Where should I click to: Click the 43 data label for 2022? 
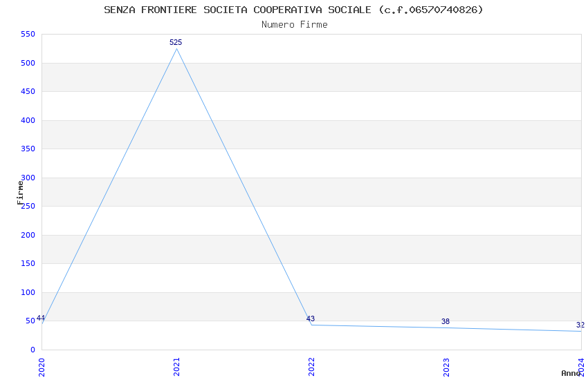click(x=311, y=319)
